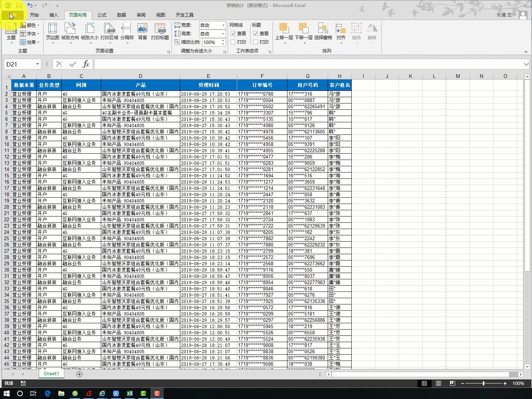Expand the 高度 height dropdown
The image size is (532, 399).
(x=223, y=34)
